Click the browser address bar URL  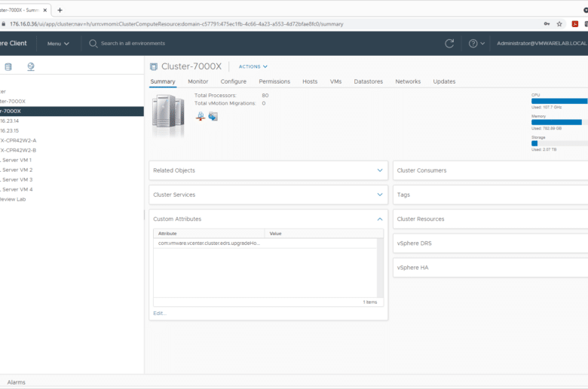point(176,24)
